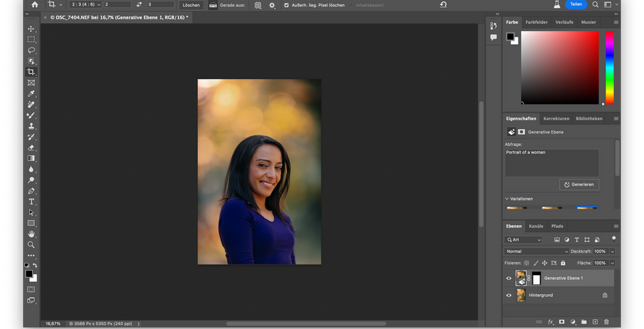Open the layer filter type 'Art' dropdown

[x=524, y=240]
